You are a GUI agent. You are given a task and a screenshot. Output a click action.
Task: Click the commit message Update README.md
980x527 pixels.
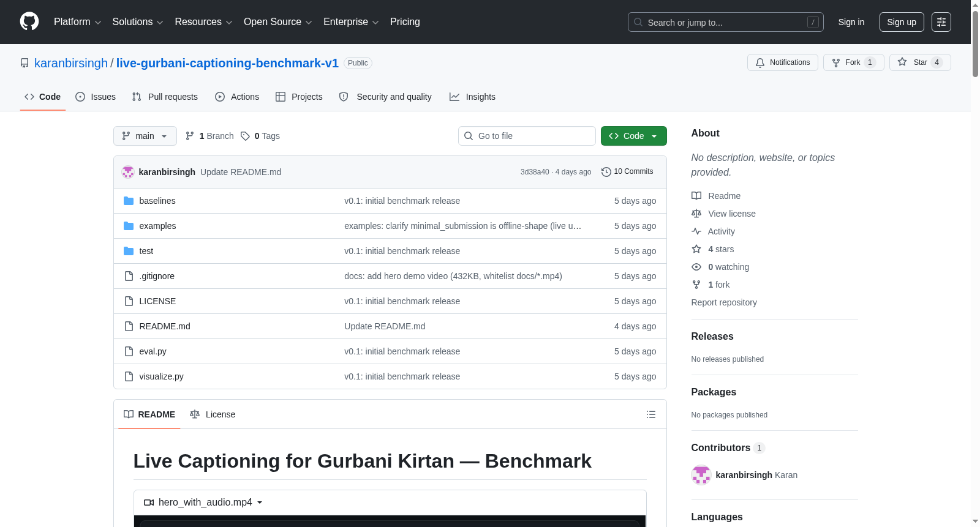pos(241,172)
